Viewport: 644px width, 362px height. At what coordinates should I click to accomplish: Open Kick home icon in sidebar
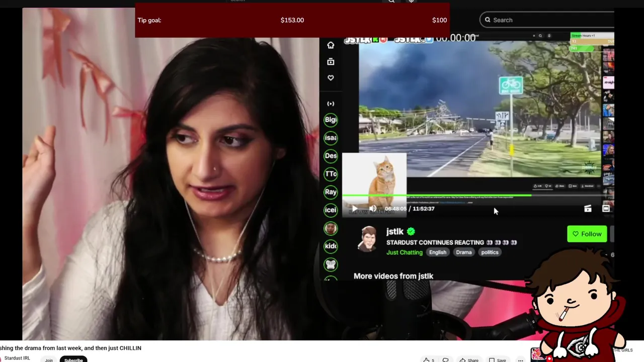click(x=331, y=45)
